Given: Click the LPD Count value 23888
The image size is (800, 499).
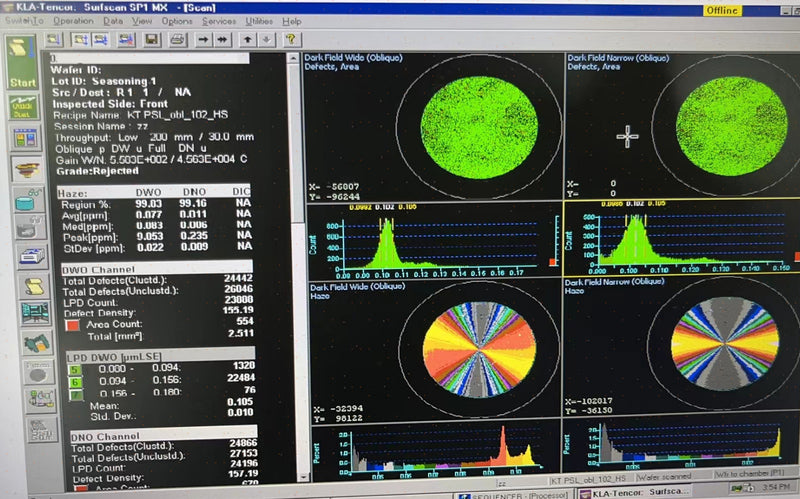Looking at the screenshot, I should 239,300.
